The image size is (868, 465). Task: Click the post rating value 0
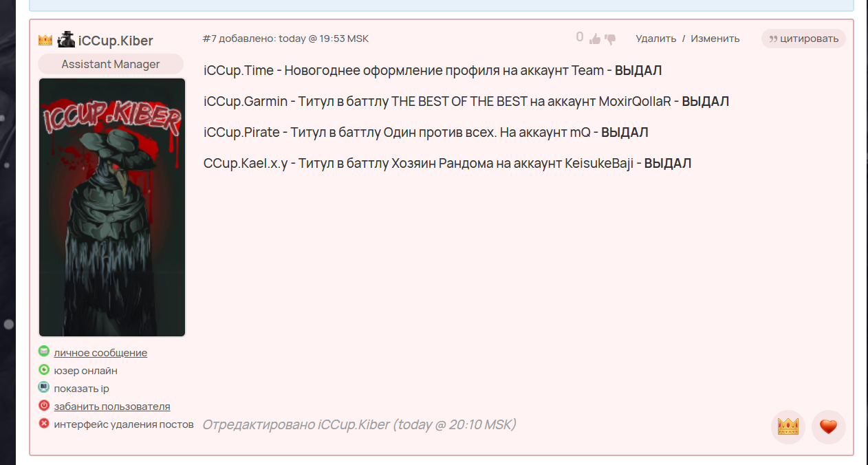pos(580,37)
